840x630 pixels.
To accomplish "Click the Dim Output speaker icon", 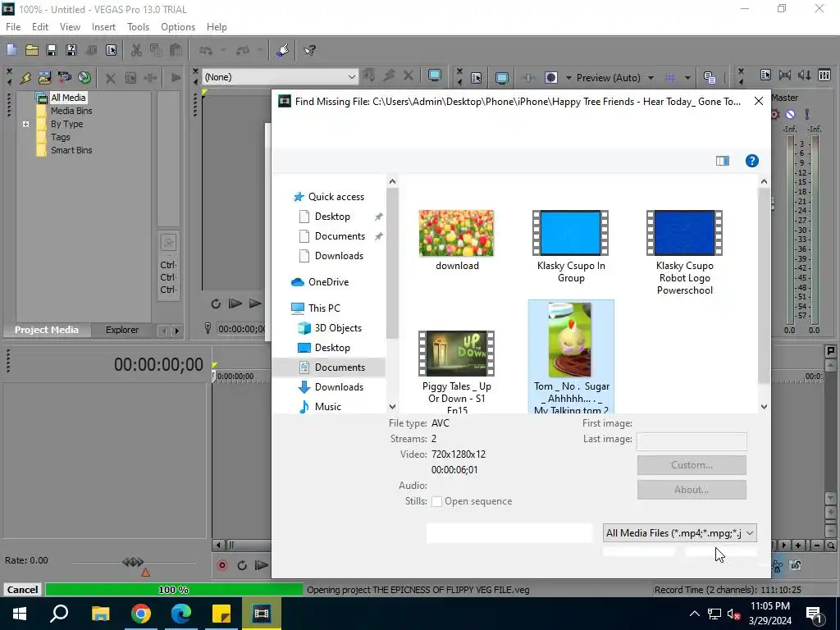I will click(805, 75).
